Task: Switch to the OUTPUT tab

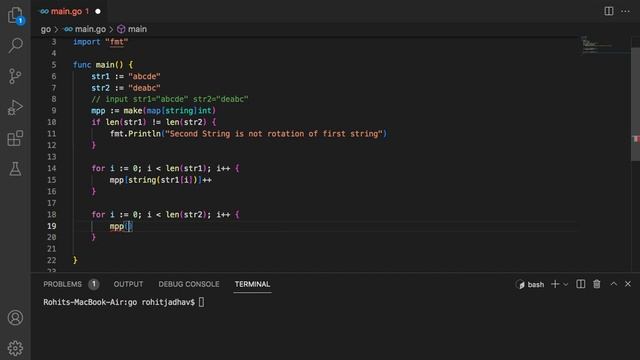Action: pos(128,284)
